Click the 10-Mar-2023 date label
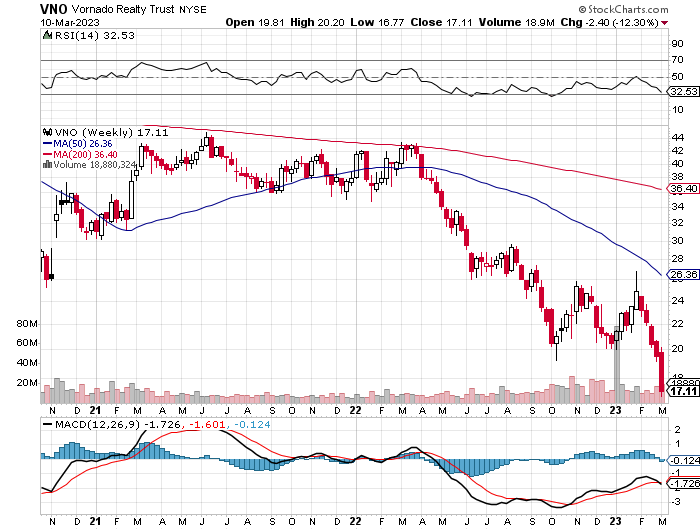 pyautogui.click(x=70, y=22)
